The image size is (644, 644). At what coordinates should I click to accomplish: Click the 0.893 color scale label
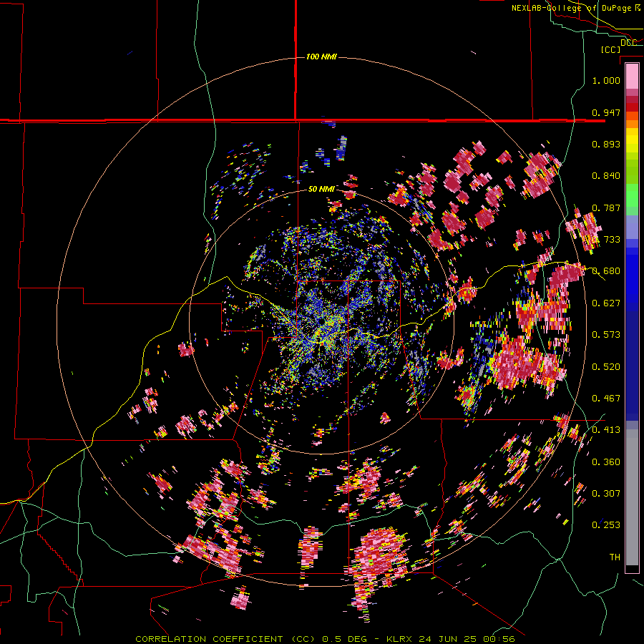pos(606,144)
